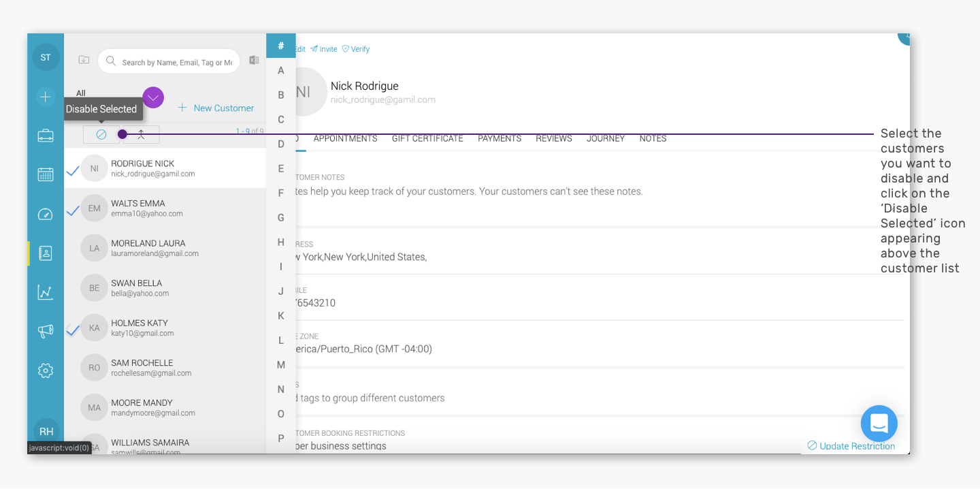
Task: Click the plus add button in the sidebar
Action: point(46,97)
